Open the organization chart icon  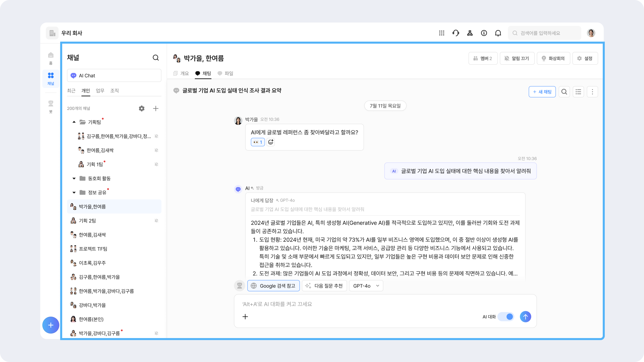click(x=470, y=33)
